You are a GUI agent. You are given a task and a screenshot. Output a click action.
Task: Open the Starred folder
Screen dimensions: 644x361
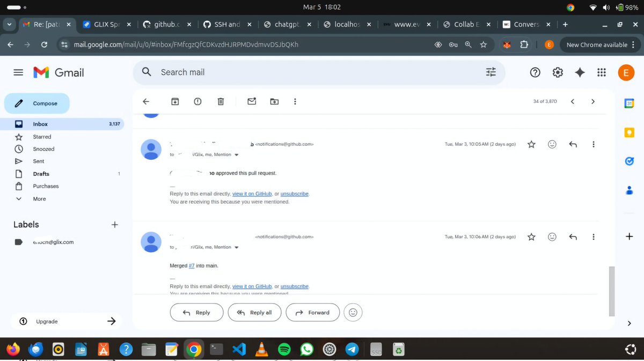point(42,137)
